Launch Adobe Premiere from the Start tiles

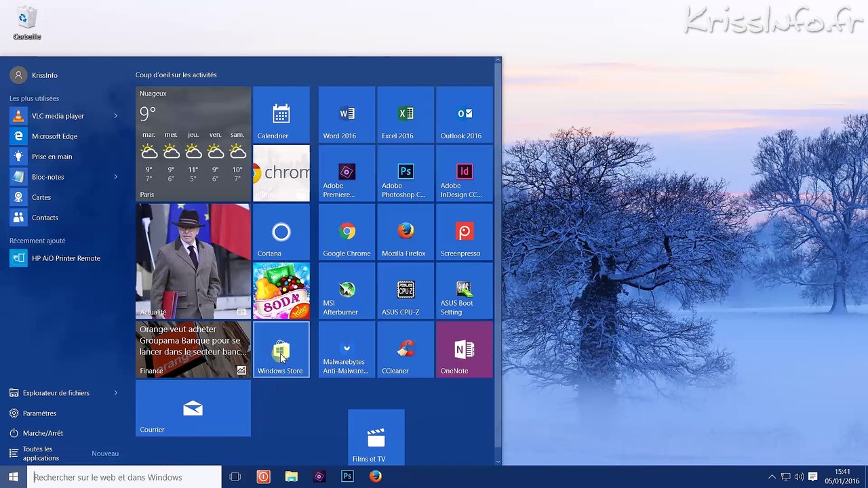347,173
